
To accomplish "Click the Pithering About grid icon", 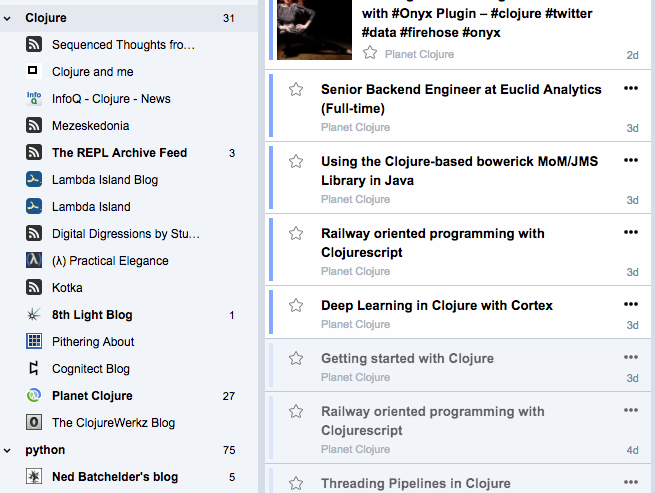I will click(x=33, y=342).
